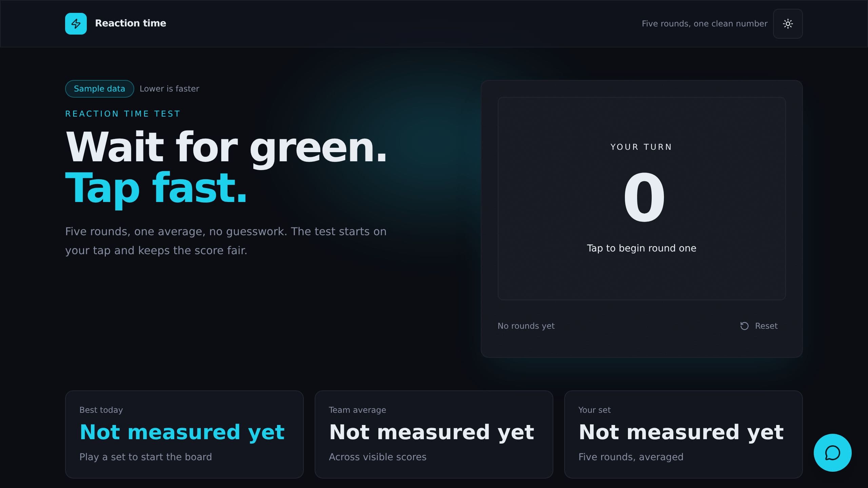This screenshot has height=488, width=868.
Task: Toggle light theme with sun icon
Action: click(788, 23)
